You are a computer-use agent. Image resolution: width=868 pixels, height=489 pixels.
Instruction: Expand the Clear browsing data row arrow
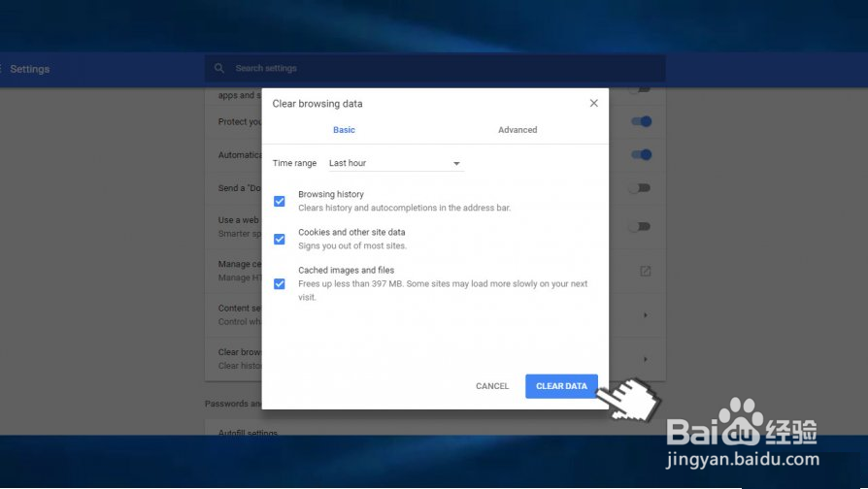tap(646, 360)
